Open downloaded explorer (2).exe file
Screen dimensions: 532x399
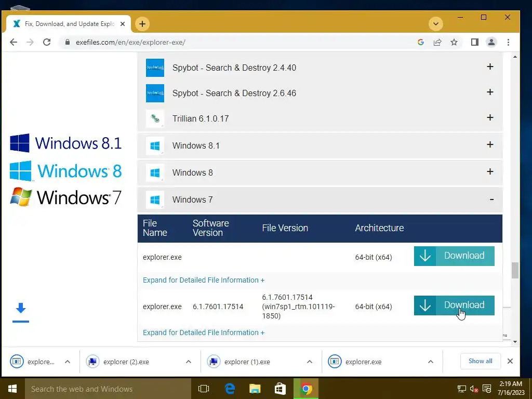[126, 362]
